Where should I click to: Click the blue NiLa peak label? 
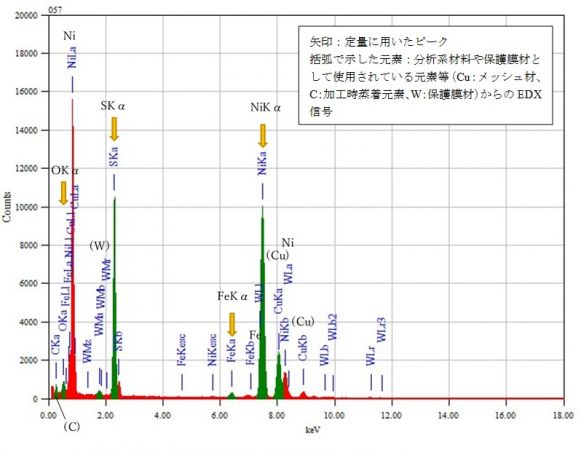(72, 57)
